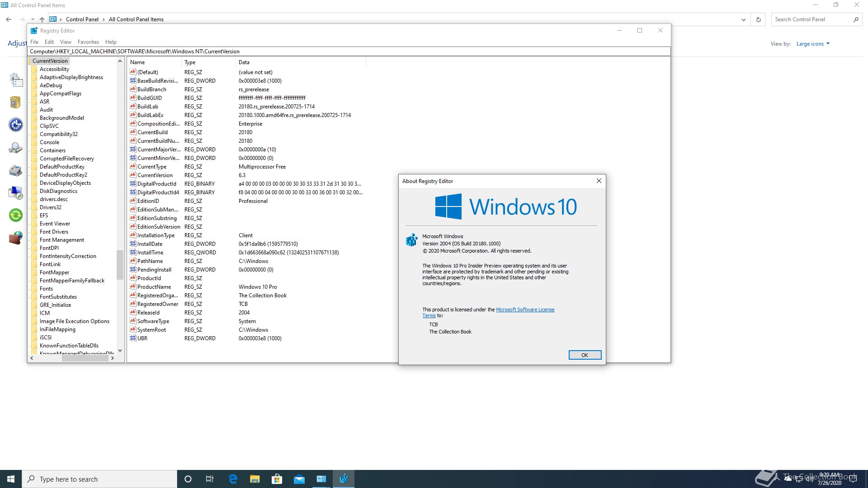Viewport: 868px width, 488px height.
Task: Select the BuildBranch value icon
Action: click(x=133, y=89)
